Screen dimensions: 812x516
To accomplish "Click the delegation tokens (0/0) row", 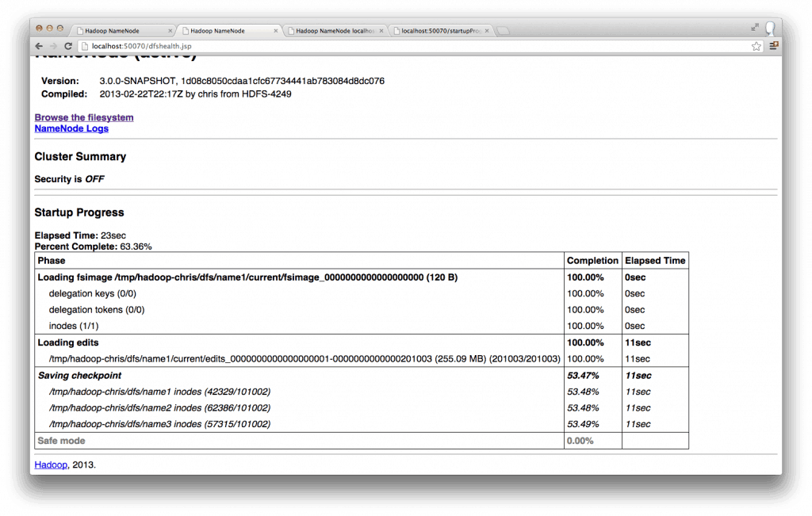I will tap(97, 309).
